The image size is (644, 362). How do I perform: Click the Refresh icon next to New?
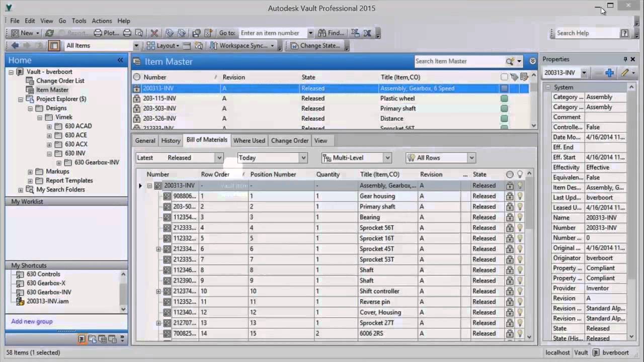coord(49,33)
